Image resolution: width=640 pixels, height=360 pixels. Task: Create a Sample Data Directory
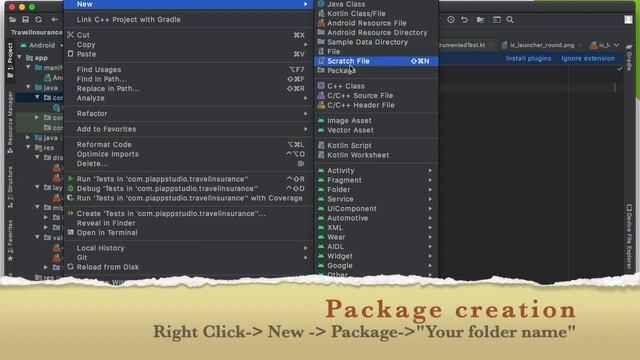(x=376, y=42)
